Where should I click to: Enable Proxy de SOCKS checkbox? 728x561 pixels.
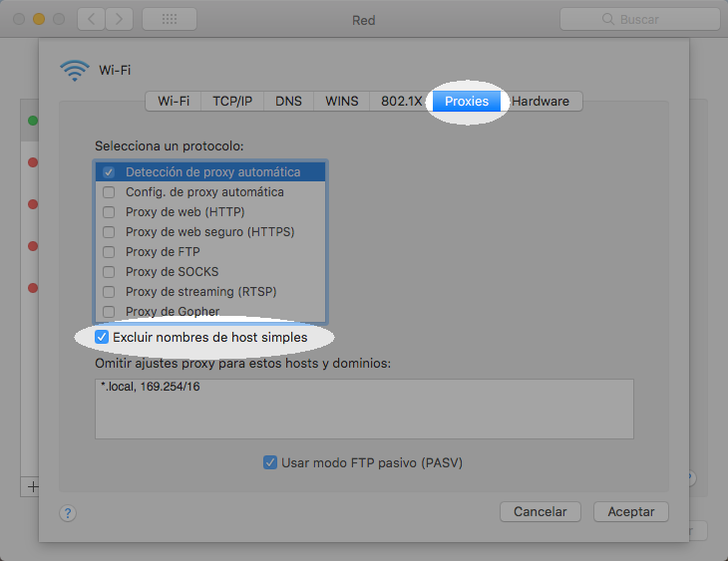(109, 272)
